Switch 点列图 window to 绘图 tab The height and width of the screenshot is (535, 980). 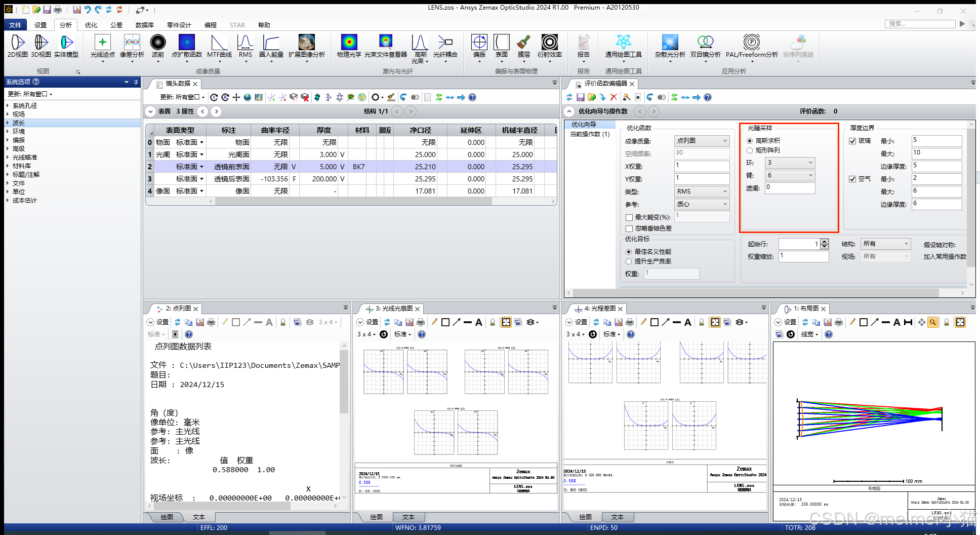pyautogui.click(x=167, y=517)
